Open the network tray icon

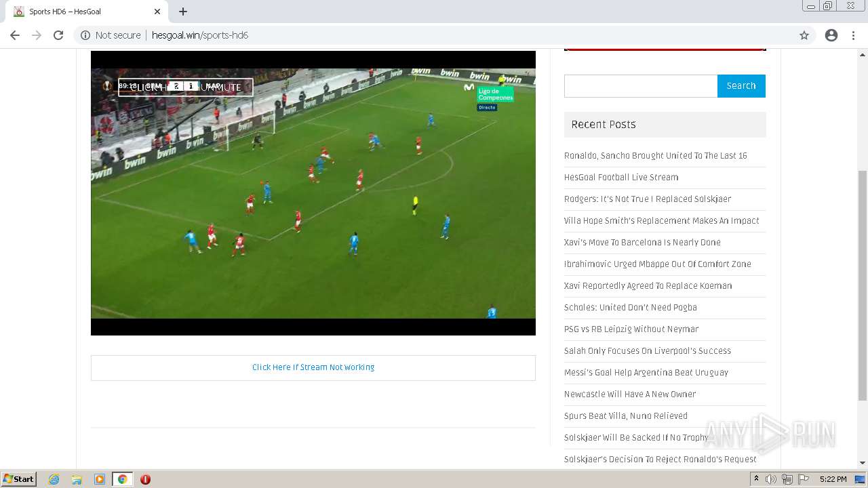(787, 479)
